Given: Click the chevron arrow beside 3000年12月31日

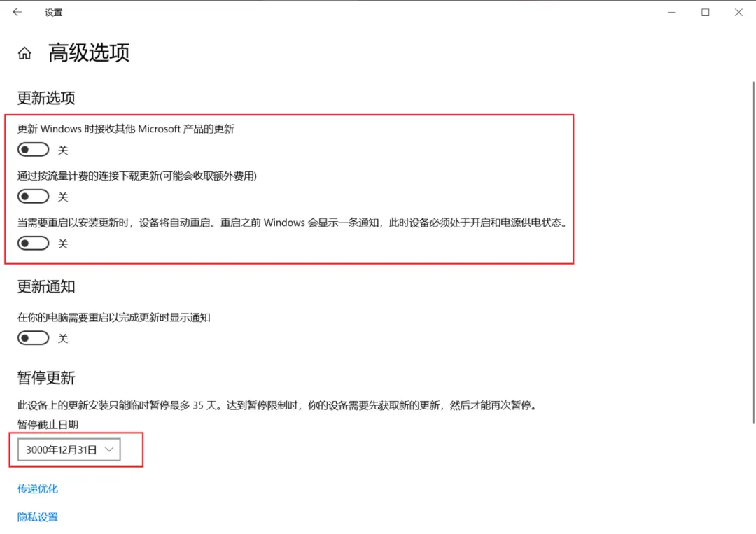Looking at the screenshot, I should [109, 449].
